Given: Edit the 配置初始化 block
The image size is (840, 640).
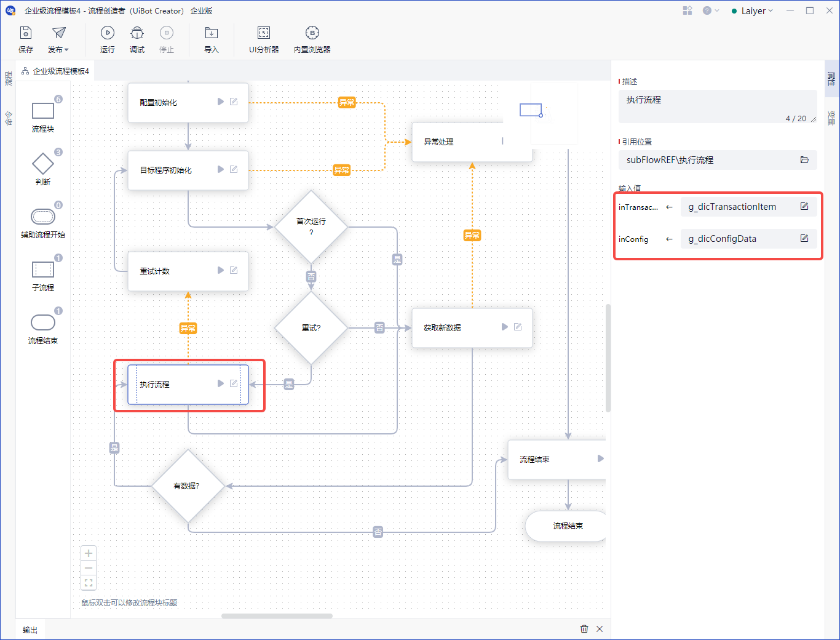Looking at the screenshot, I should pyautogui.click(x=234, y=102).
